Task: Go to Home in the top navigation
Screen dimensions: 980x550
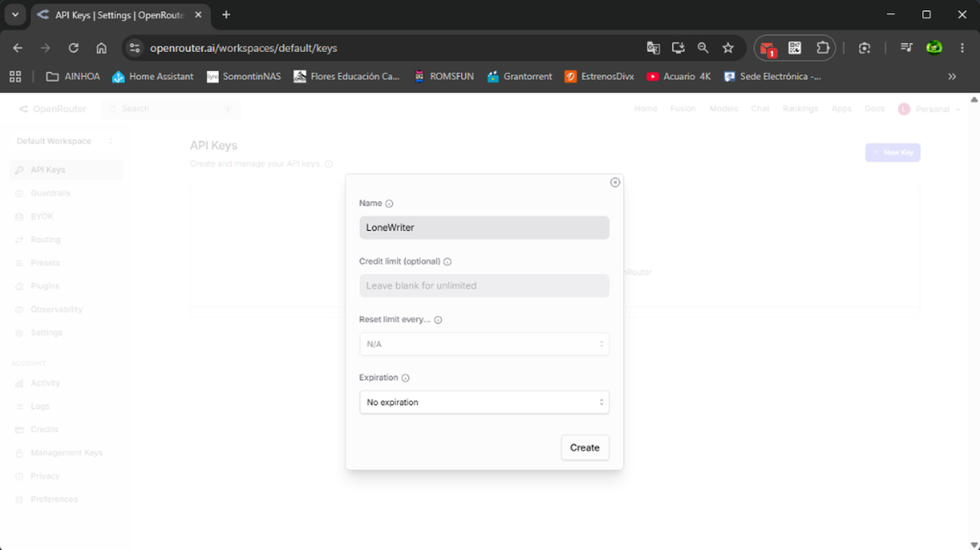Action: click(645, 109)
